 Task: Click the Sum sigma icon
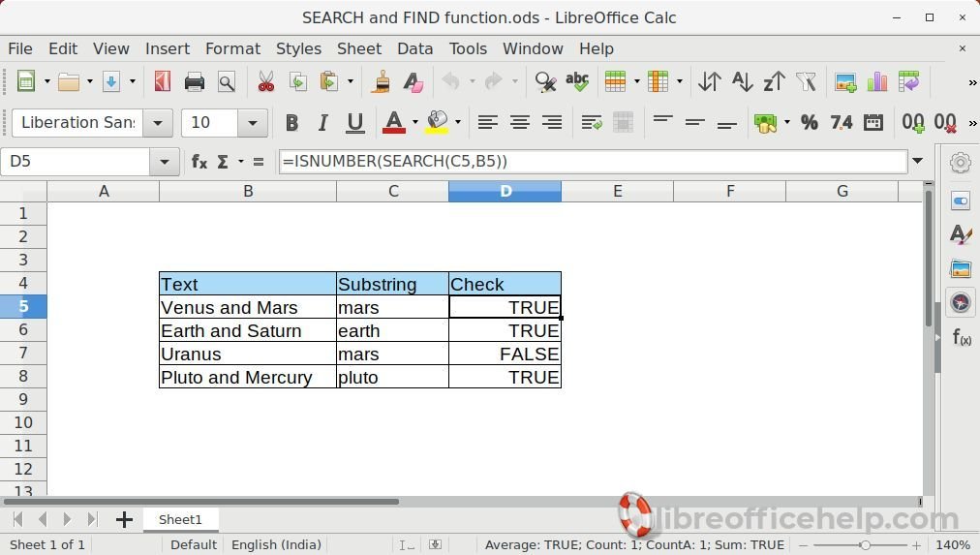point(223,162)
